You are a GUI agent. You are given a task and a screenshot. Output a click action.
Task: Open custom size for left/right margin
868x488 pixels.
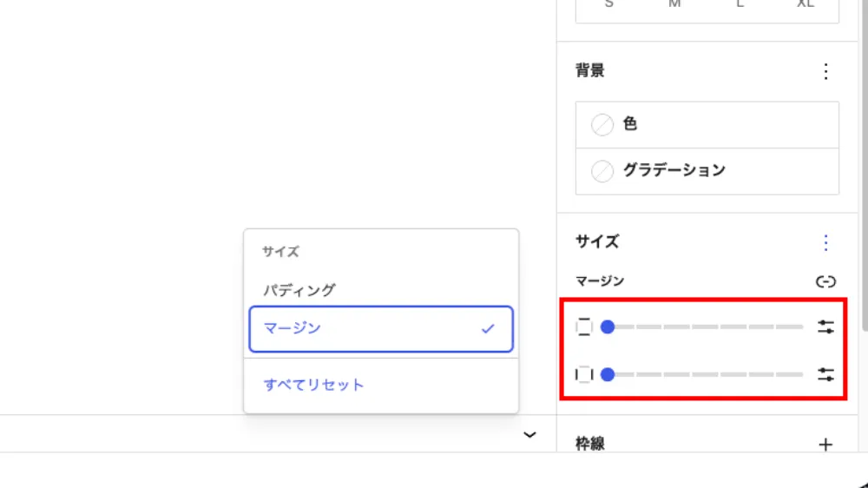(x=825, y=375)
